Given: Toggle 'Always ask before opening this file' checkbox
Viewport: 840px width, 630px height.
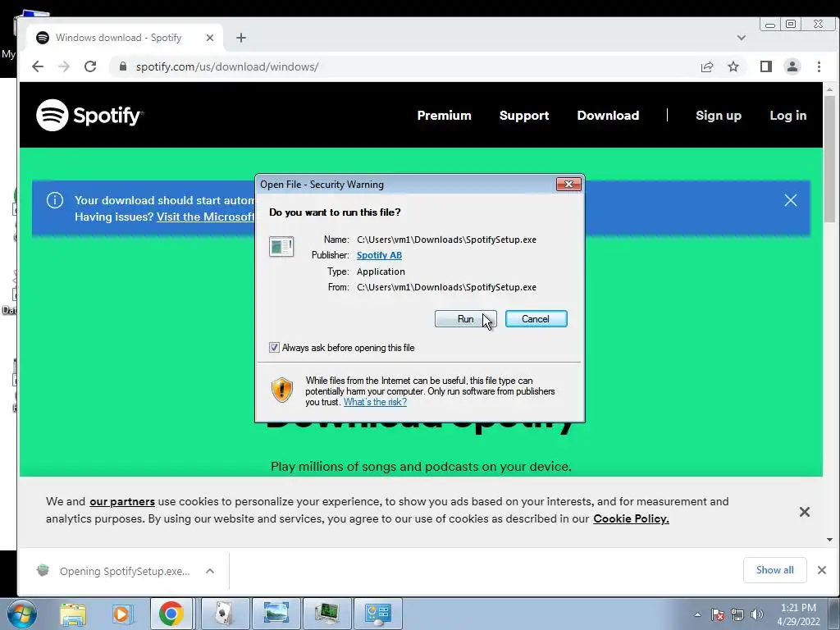Looking at the screenshot, I should pos(274,348).
